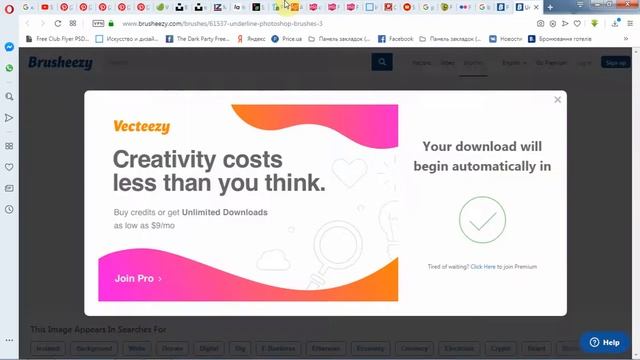This screenshot has height=360, width=640.
Task: Open a new tab with the plus button
Action: (550, 7)
